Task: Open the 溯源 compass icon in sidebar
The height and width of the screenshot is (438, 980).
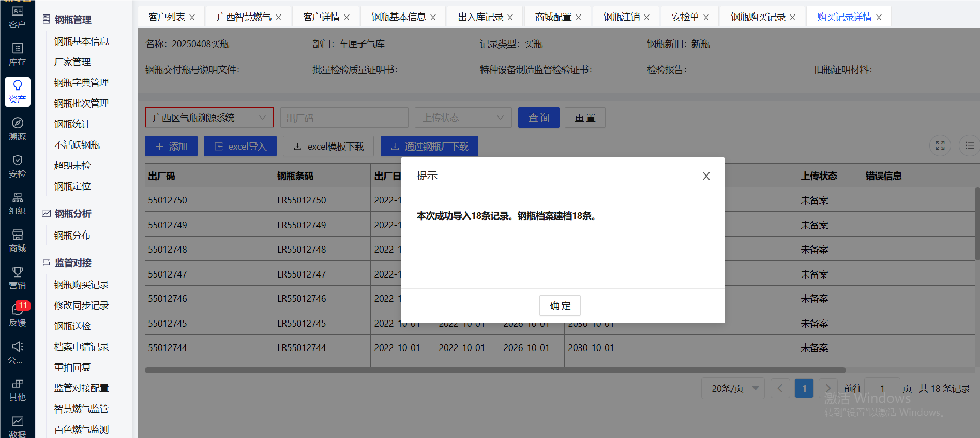Action: coord(17,128)
